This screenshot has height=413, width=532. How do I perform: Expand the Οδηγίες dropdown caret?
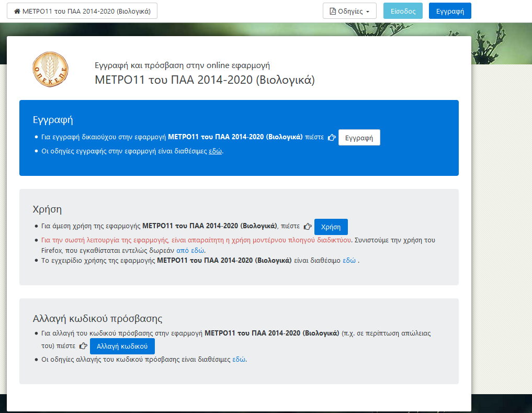pos(368,12)
